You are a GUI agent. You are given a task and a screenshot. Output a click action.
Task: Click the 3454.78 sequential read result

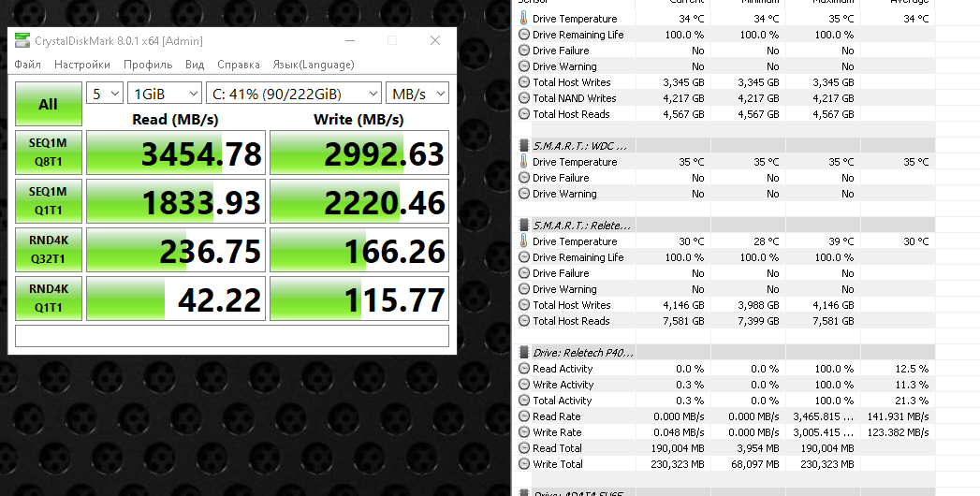pos(176,153)
